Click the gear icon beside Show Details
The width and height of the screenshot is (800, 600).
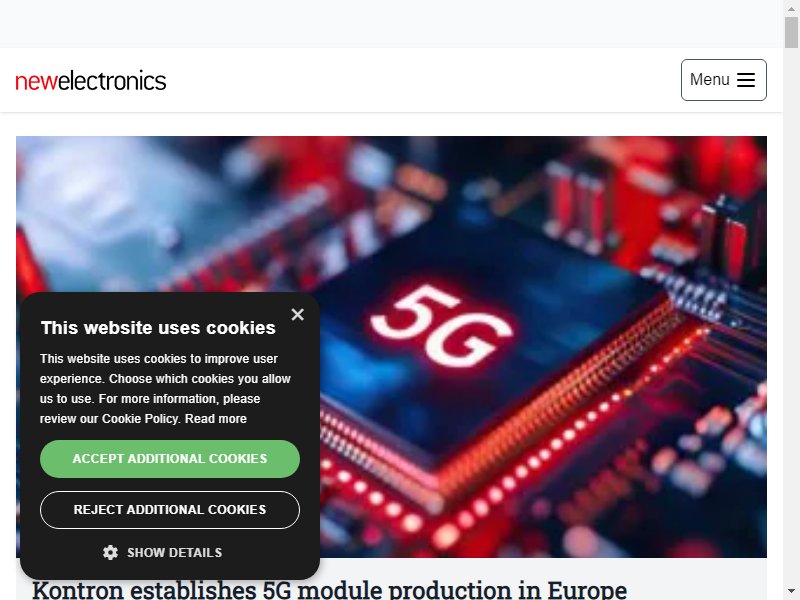point(110,553)
